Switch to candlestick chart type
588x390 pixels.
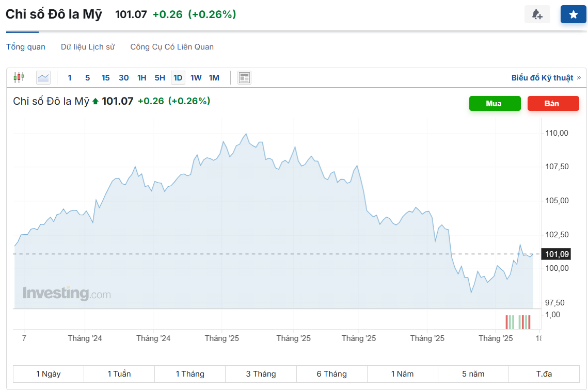click(x=19, y=77)
